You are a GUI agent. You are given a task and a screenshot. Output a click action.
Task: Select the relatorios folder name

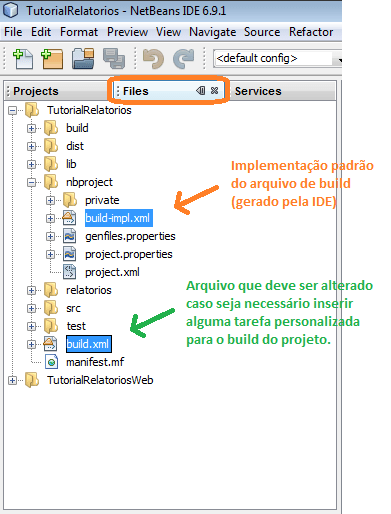[x=89, y=290]
